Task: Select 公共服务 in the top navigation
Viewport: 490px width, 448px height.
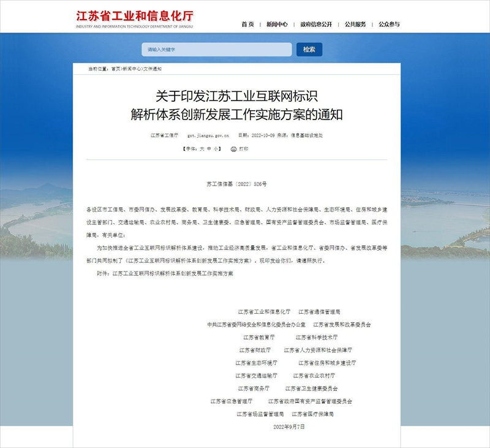Action: (x=355, y=25)
